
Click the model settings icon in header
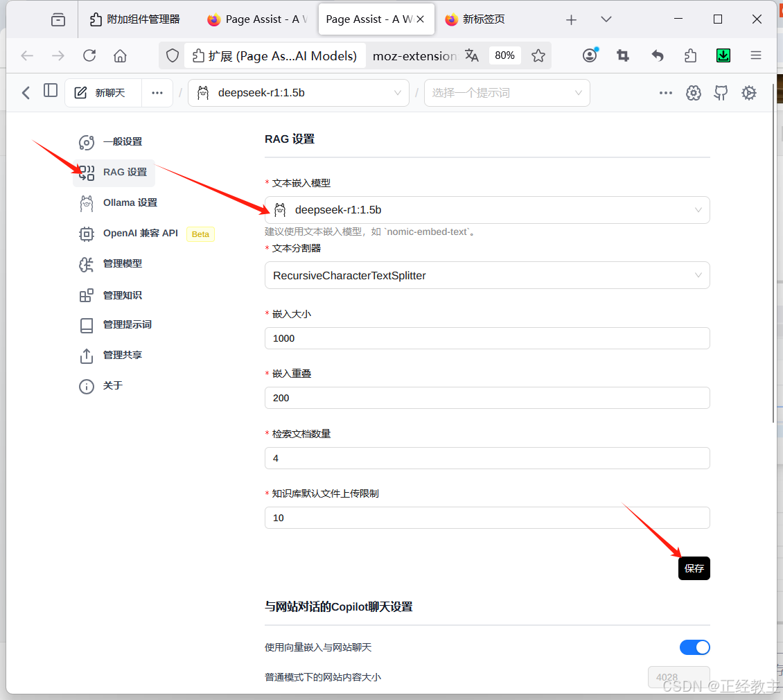(x=693, y=93)
